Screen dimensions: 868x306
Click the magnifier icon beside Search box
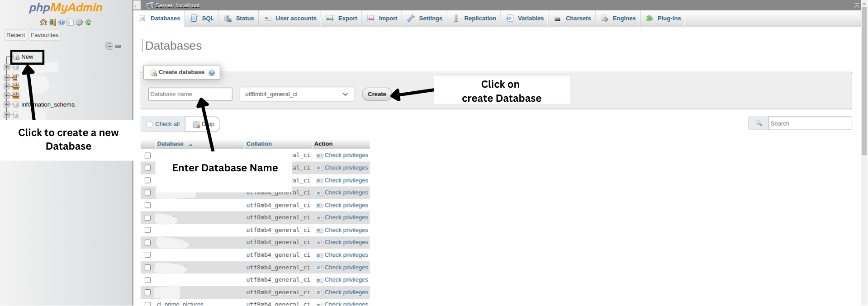759,123
